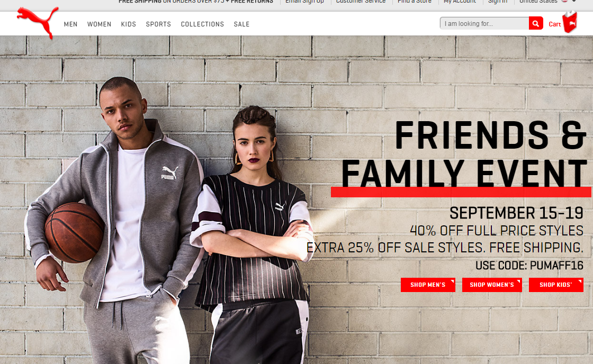Focus the 'I am looking for...' search field
The image size is (593, 364).
[484, 23]
